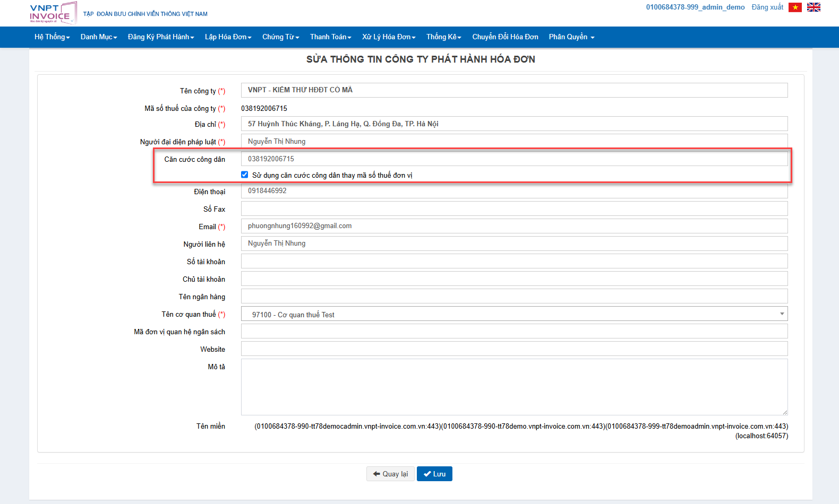This screenshot has width=839, height=504.
Task: Click inside the Mô tả text area
Action: pos(514,387)
